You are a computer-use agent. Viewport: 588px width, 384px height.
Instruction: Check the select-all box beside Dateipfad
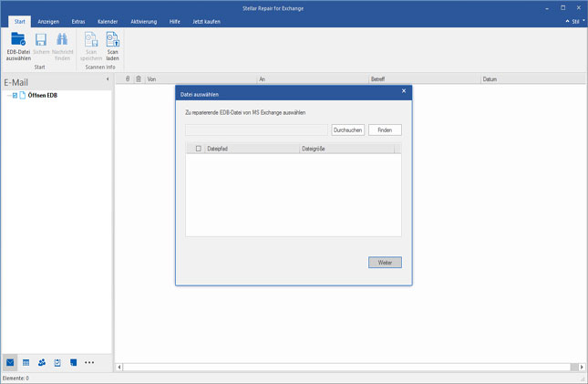[x=198, y=148]
